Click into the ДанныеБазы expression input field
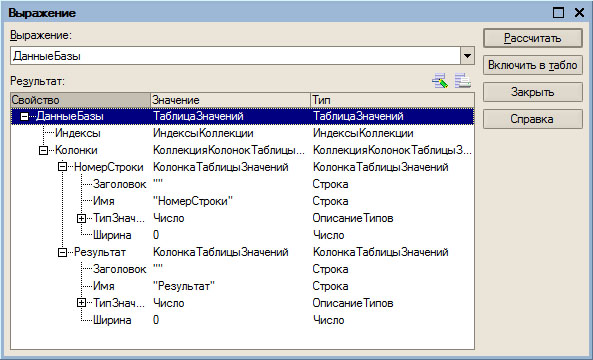 [x=235, y=56]
